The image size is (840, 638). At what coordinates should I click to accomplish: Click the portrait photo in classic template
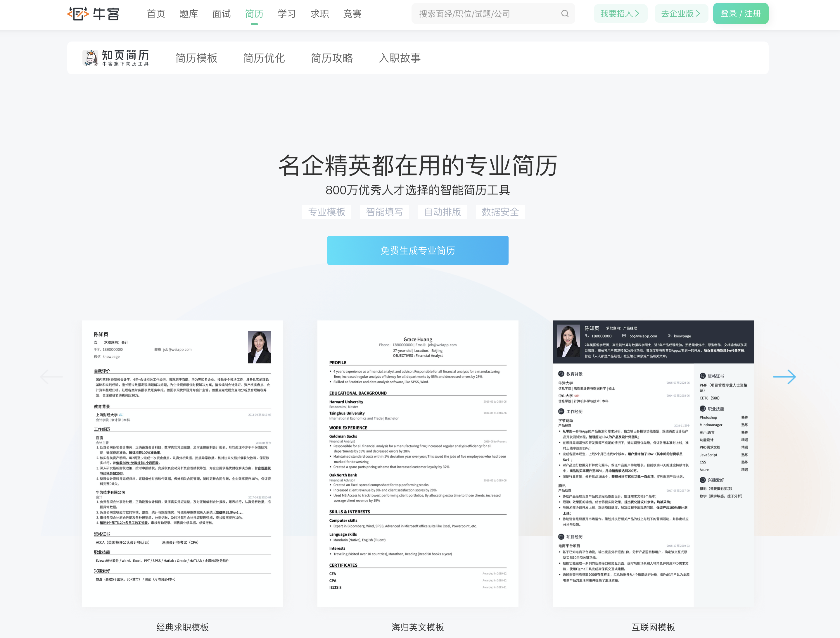(259, 347)
